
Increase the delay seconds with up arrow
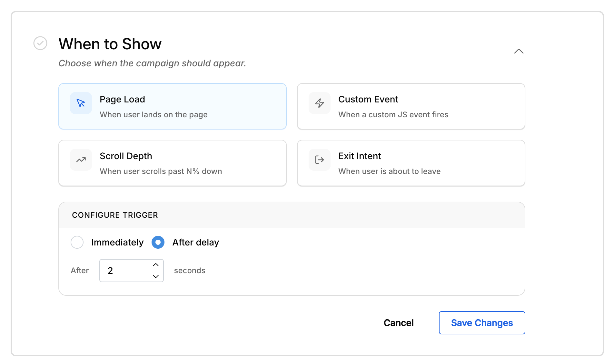pyautogui.click(x=156, y=265)
